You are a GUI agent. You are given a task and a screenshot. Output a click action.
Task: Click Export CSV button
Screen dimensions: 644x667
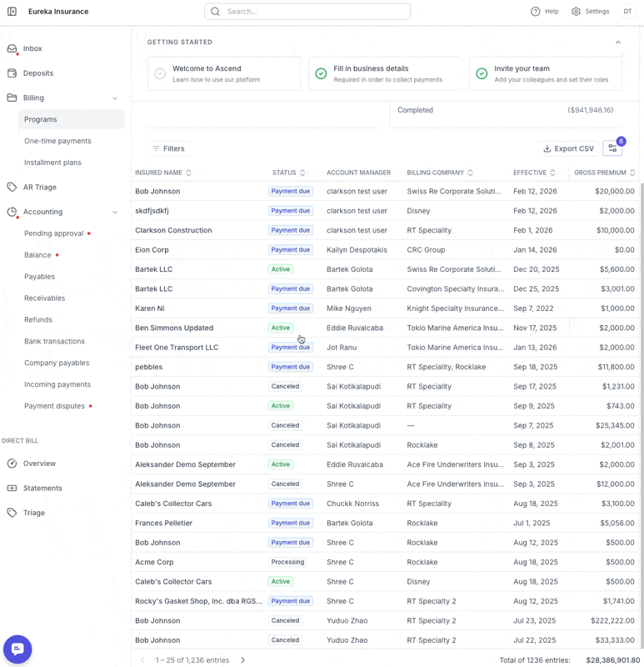568,148
